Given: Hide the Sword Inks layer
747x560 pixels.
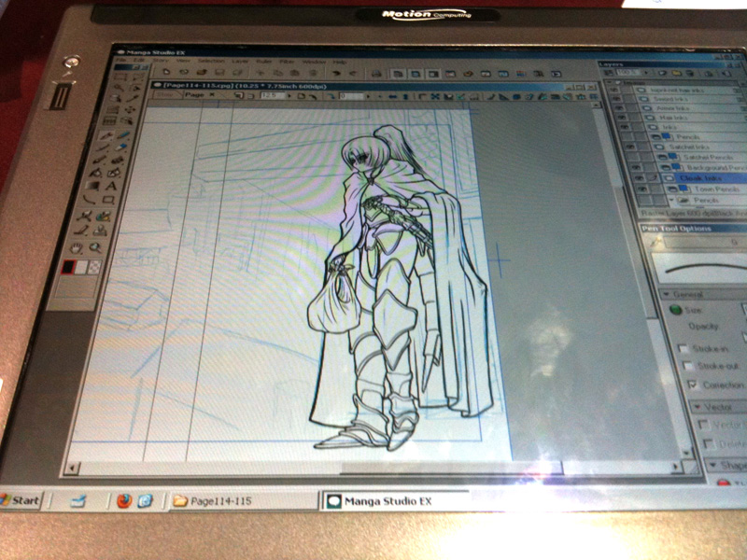Looking at the screenshot, I should click(617, 99).
